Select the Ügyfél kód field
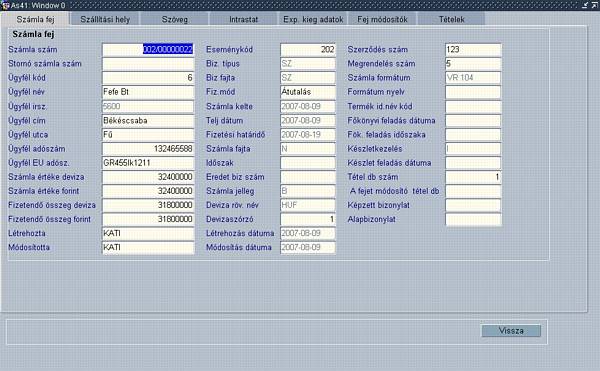Image resolution: width=600 pixels, height=371 pixels. coord(148,78)
